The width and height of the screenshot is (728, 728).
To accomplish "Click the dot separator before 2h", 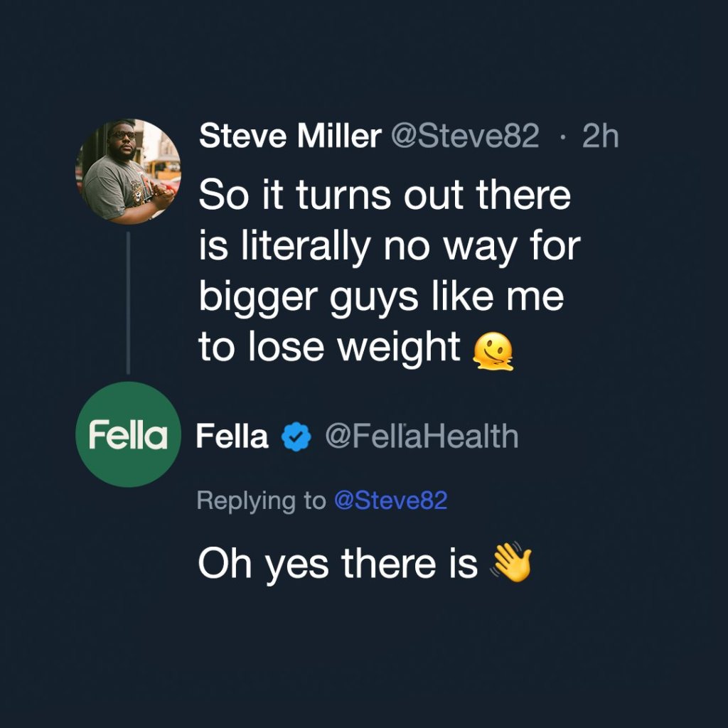I will tap(562, 136).
